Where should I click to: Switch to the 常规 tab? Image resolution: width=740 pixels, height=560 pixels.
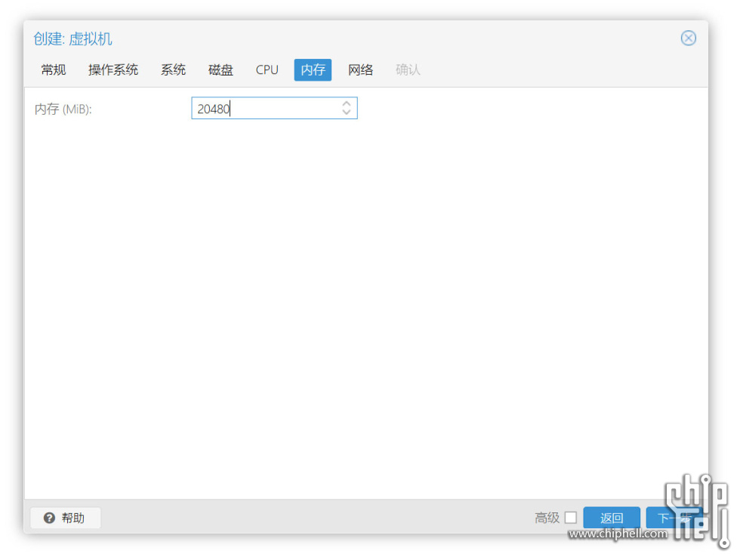pyautogui.click(x=54, y=70)
